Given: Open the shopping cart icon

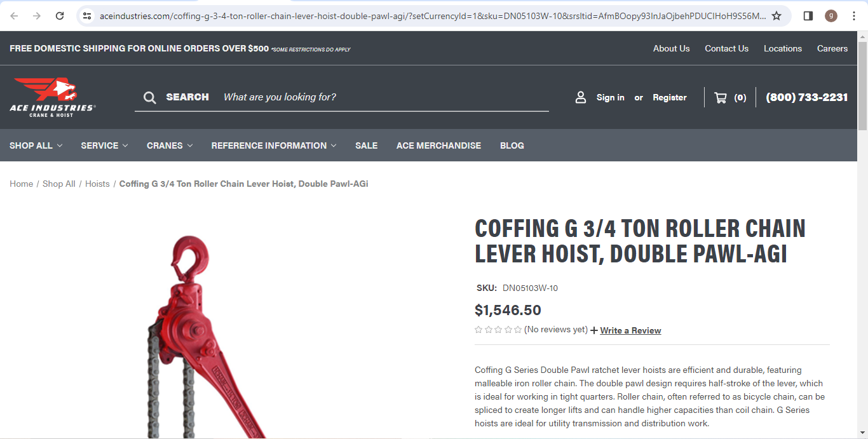Looking at the screenshot, I should [721, 97].
